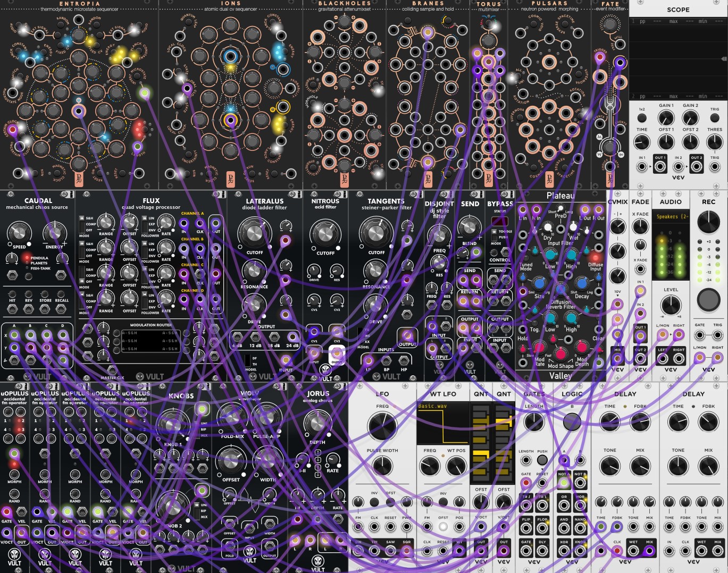Click the Scope waveform display
The image size is (728, 573).
678,58
